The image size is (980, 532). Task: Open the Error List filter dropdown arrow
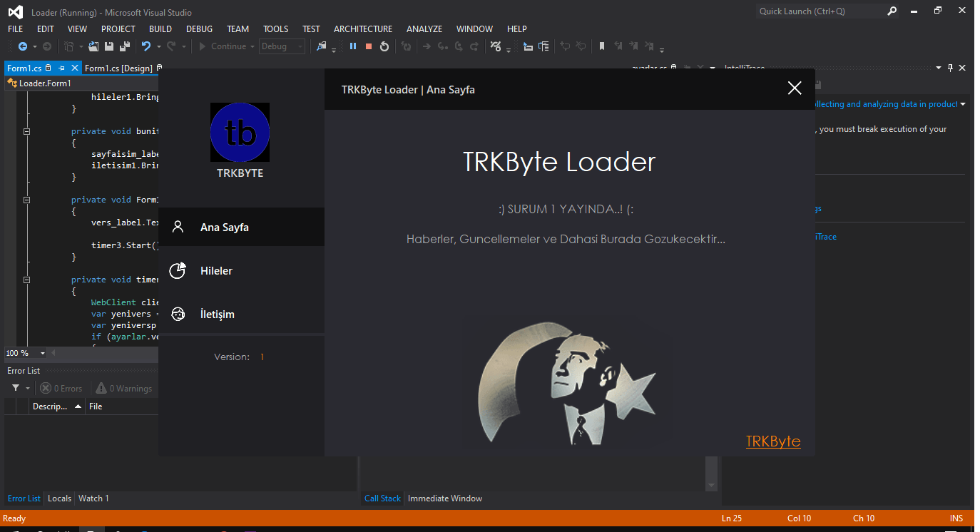pyautogui.click(x=28, y=389)
